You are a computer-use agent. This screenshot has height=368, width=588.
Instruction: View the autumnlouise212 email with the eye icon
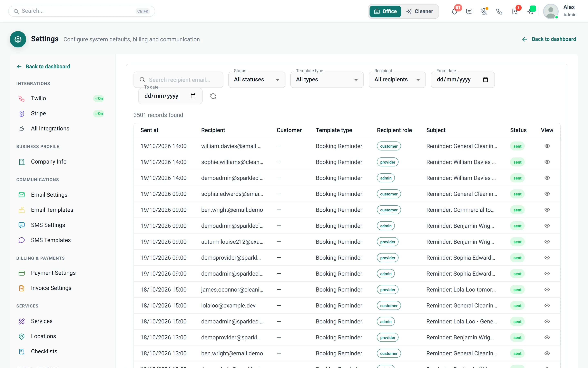[x=547, y=242]
